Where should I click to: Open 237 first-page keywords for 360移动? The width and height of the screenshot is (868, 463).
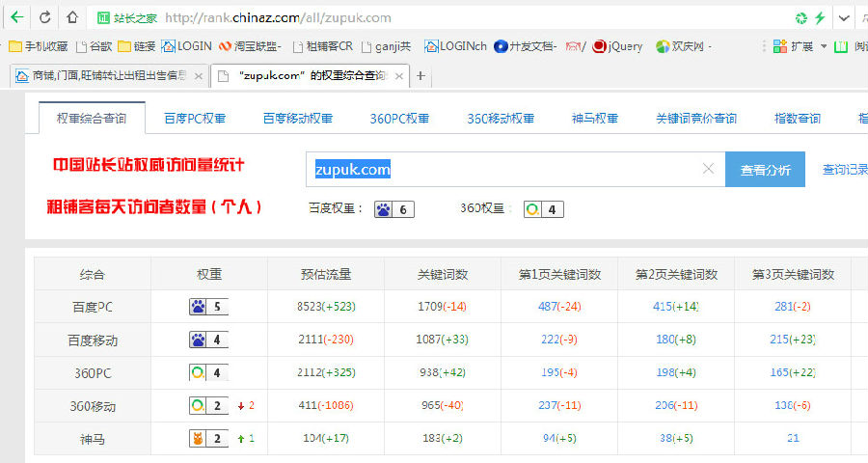click(548, 405)
